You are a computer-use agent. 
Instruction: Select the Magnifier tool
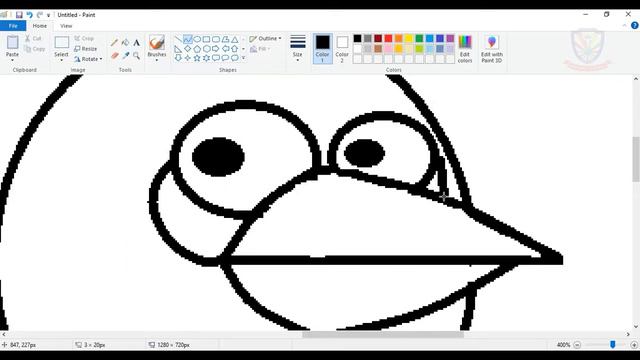pos(136,56)
